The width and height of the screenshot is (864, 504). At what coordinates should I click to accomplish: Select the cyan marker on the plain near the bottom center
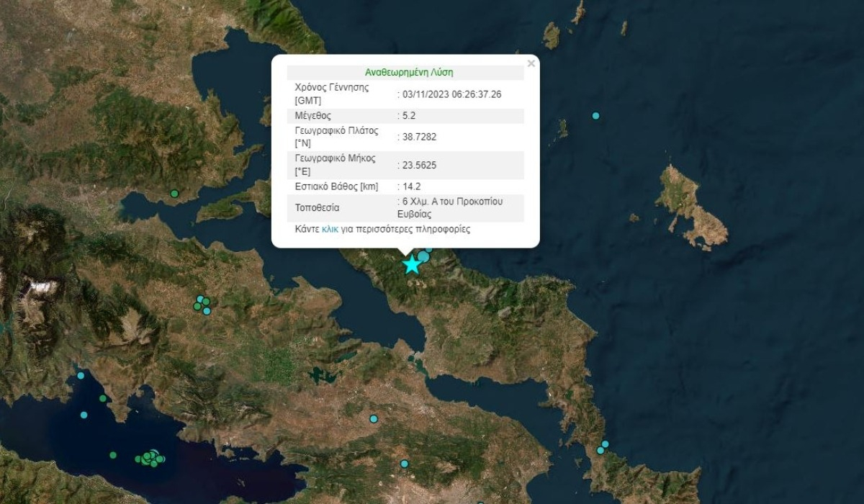coord(404,464)
